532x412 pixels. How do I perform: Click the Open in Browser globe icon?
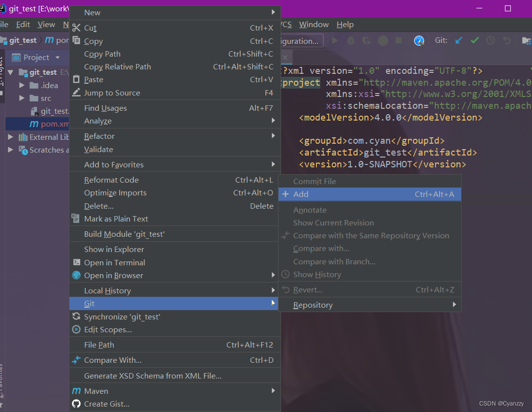[76, 275]
